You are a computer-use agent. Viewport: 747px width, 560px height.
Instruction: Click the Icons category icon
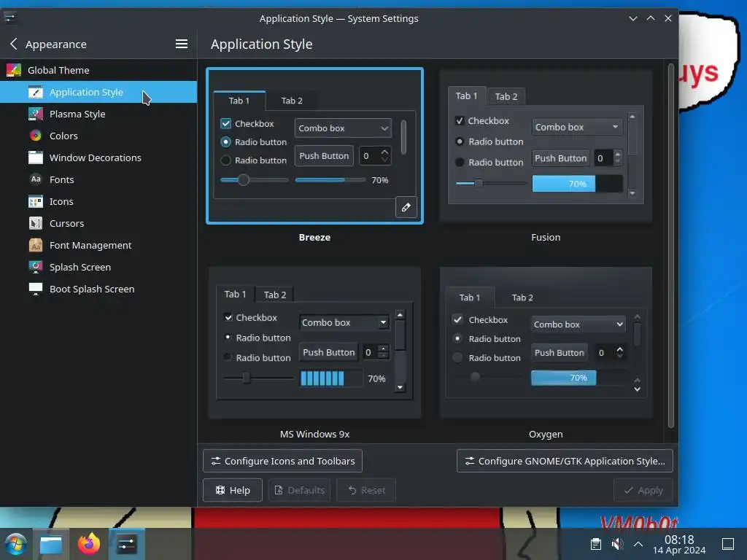[x=36, y=201]
